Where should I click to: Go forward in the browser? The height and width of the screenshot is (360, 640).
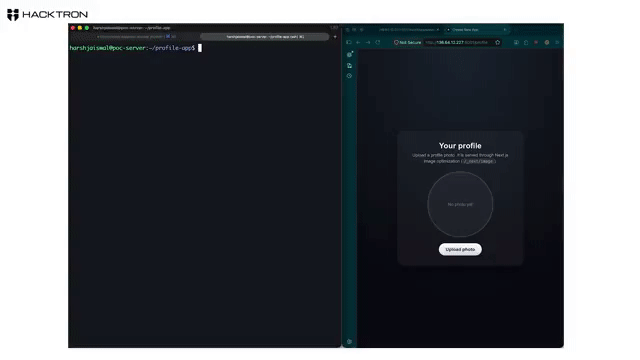pyautogui.click(x=368, y=42)
